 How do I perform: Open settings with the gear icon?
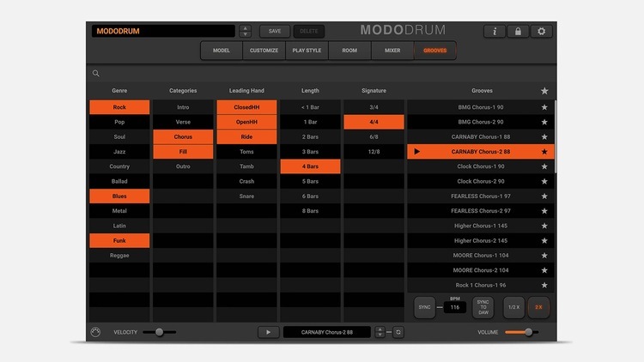pos(541,31)
